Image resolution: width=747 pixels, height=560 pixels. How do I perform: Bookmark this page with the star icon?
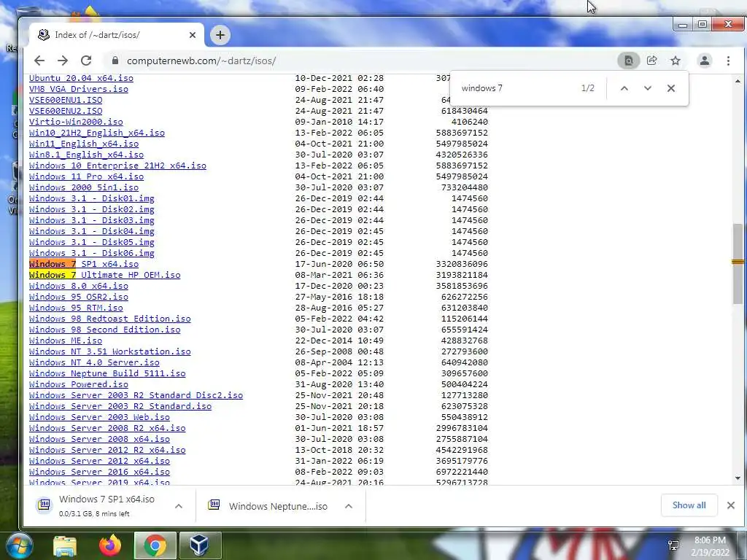point(675,61)
